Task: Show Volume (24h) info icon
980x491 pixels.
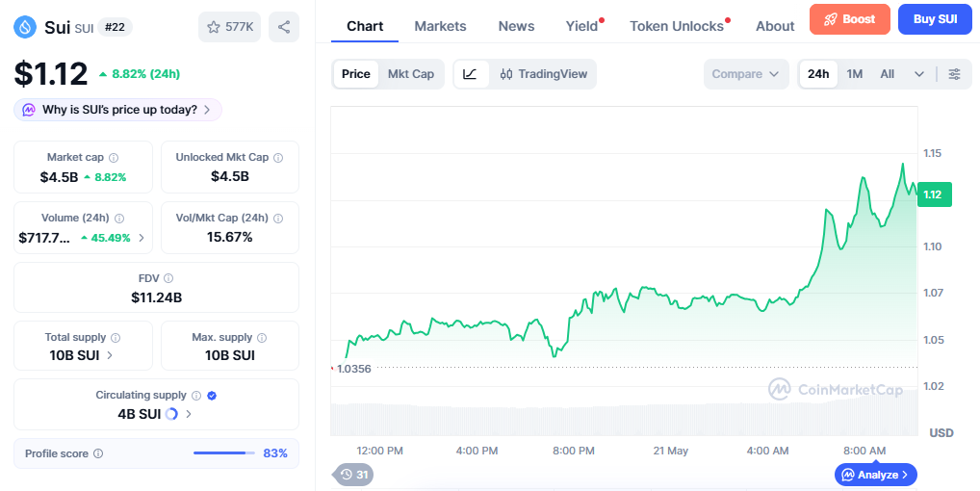Action: point(119,218)
